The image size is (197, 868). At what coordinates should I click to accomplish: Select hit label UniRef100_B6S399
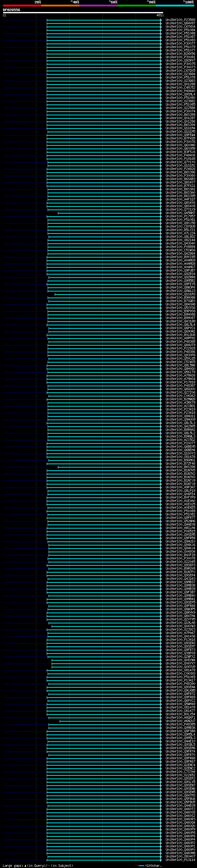(x=180, y=115)
